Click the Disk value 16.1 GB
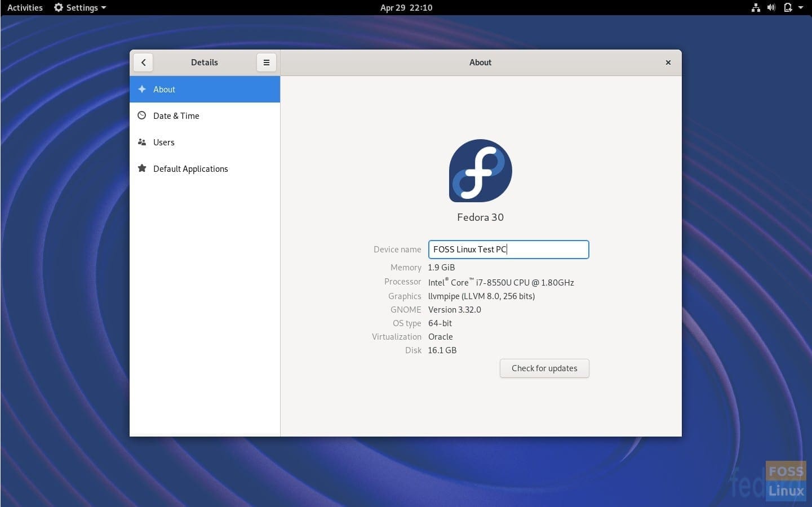Image resolution: width=812 pixels, height=507 pixels. click(x=442, y=350)
